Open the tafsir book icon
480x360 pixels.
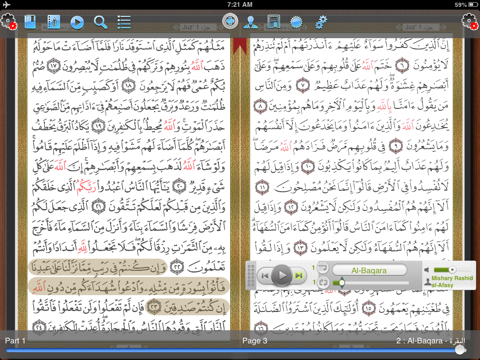tap(53, 22)
